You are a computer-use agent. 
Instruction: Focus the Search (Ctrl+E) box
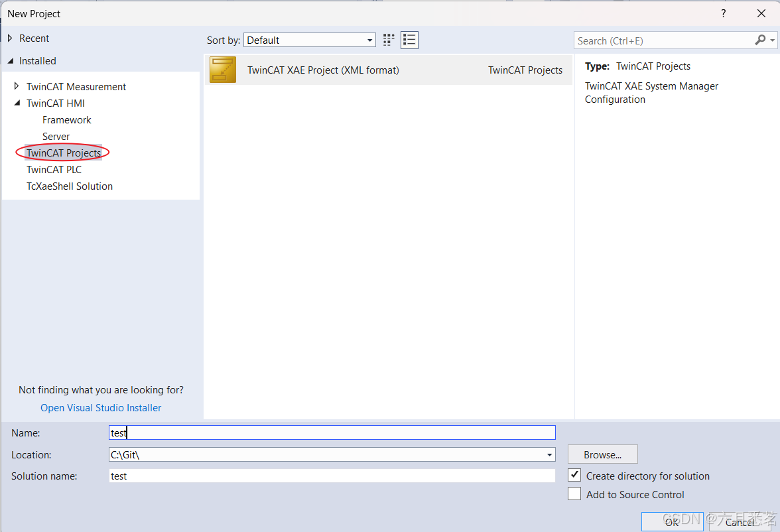point(664,41)
